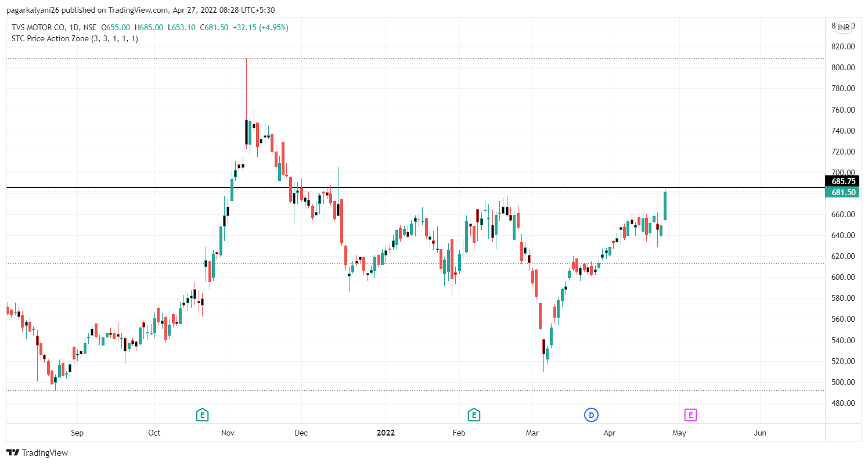Click the blue dividend D marker

click(591, 415)
